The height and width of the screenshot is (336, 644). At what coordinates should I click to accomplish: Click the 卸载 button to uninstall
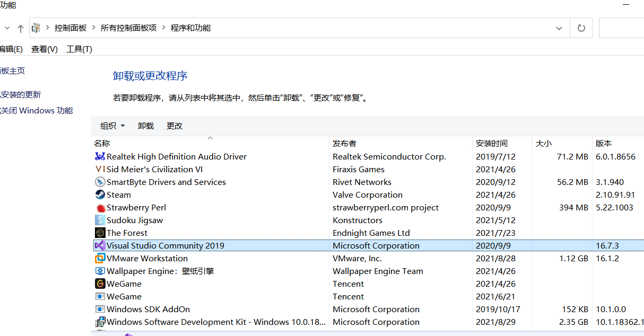pyautogui.click(x=145, y=126)
